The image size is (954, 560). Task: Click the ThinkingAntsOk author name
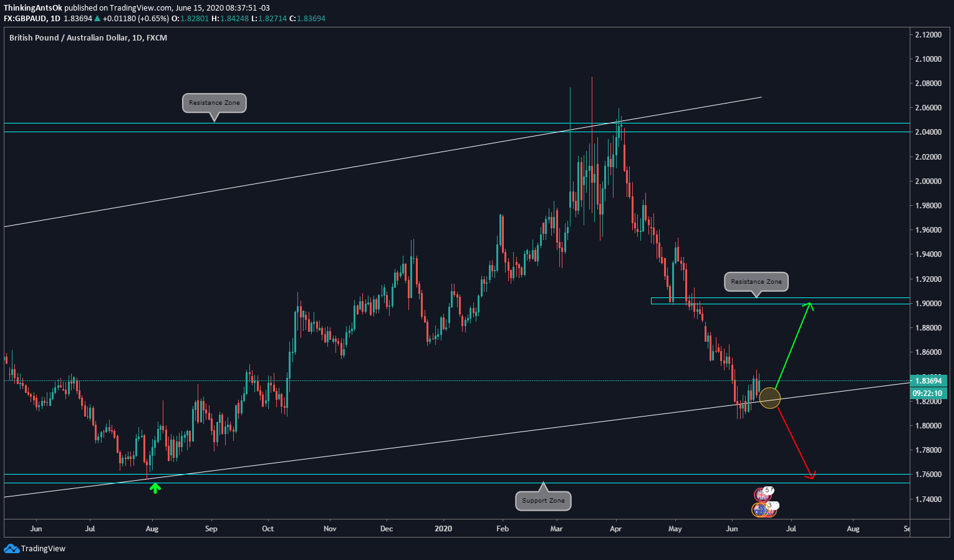click(x=33, y=8)
